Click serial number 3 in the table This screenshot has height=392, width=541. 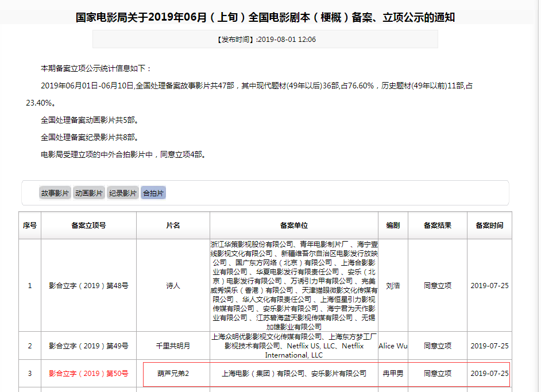pos(30,374)
